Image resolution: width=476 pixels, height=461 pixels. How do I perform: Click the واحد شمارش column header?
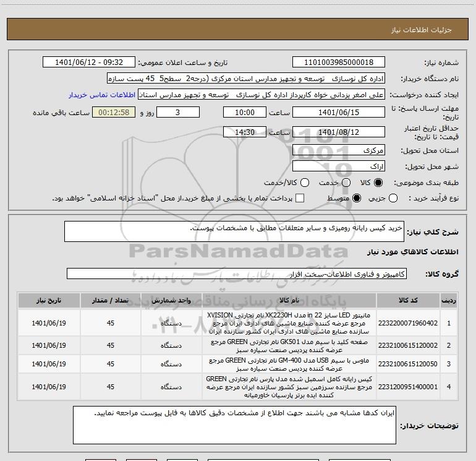click(171, 301)
